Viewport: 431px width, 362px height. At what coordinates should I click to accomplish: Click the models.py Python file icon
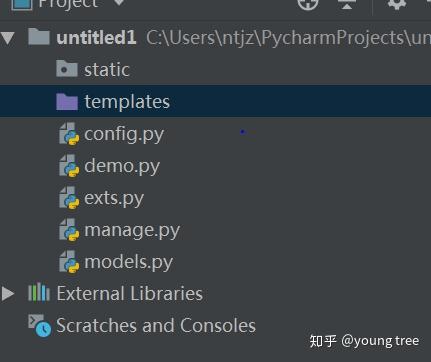click(x=69, y=262)
